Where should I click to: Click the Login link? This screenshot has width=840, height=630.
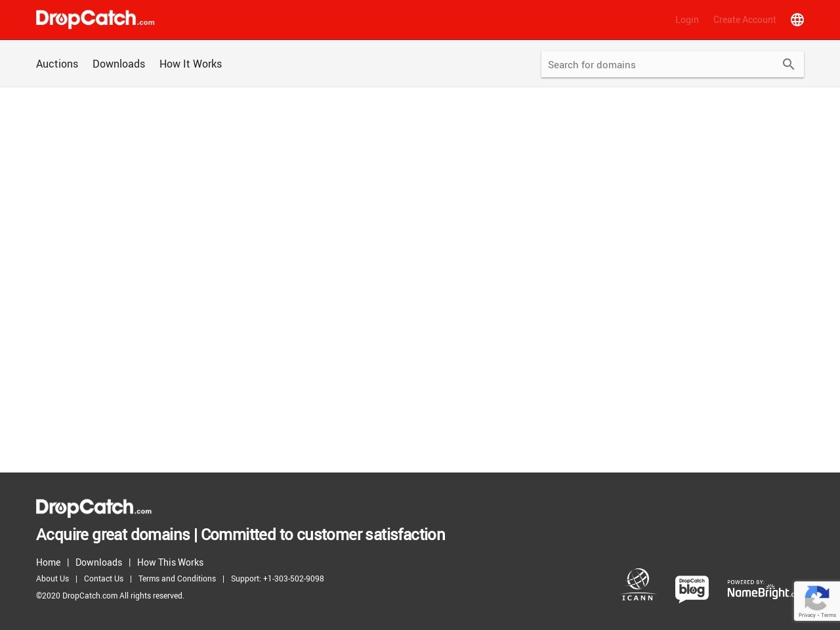tap(686, 20)
